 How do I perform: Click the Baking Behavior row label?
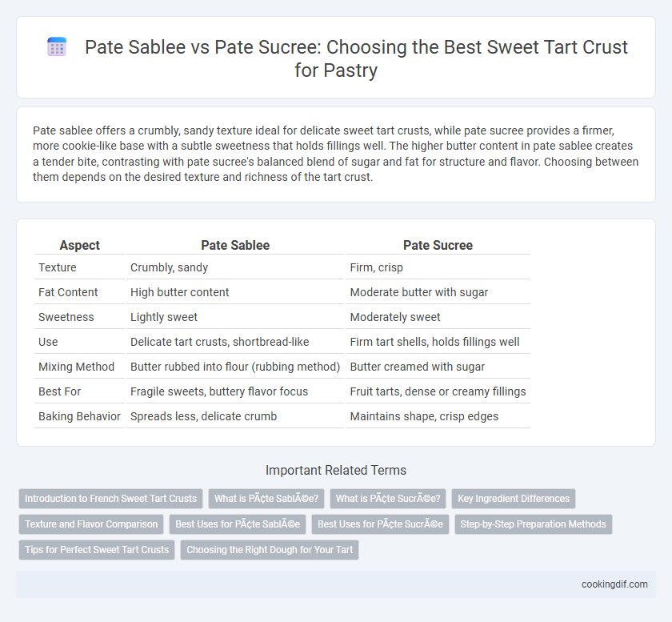[79, 416]
